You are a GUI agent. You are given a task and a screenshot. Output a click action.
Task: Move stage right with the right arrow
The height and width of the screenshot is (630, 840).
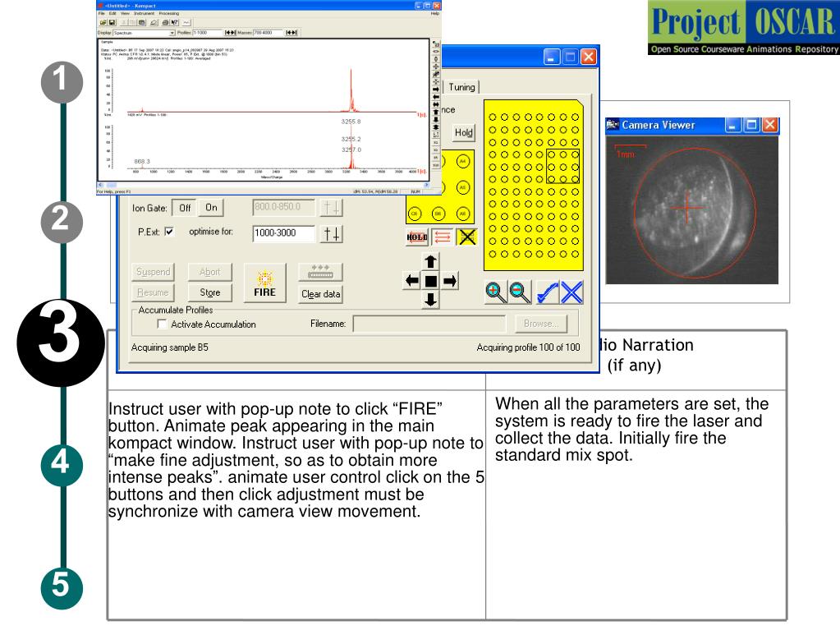click(x=450, y=281)
